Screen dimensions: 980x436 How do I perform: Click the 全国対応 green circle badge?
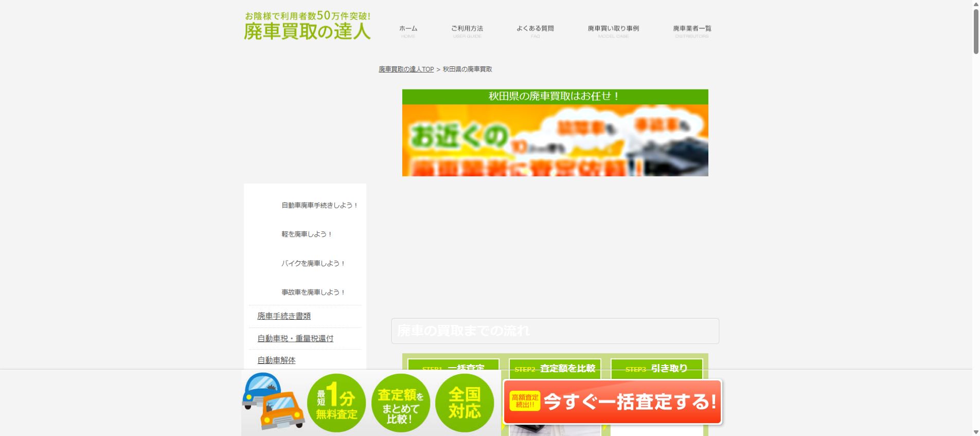point(465,403)
